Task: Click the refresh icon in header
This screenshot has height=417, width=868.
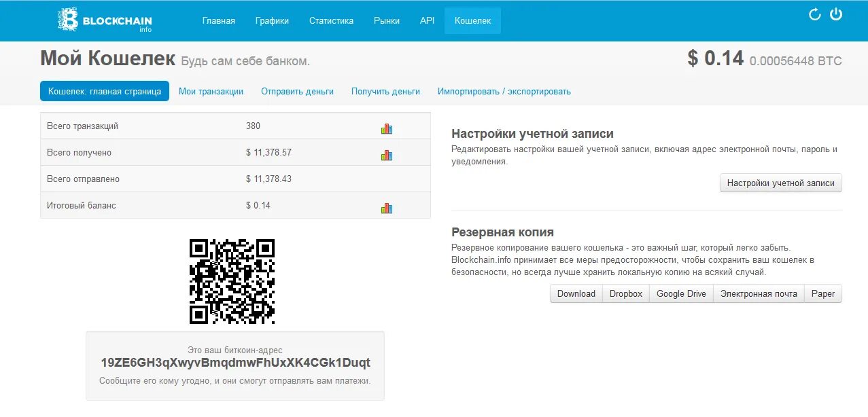Action: pyautogui.click(x=814, y=15)
